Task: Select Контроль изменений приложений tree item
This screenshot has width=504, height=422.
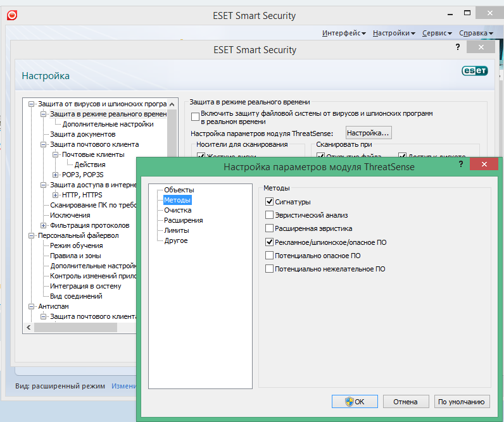Action: click(x=93, y=276)
